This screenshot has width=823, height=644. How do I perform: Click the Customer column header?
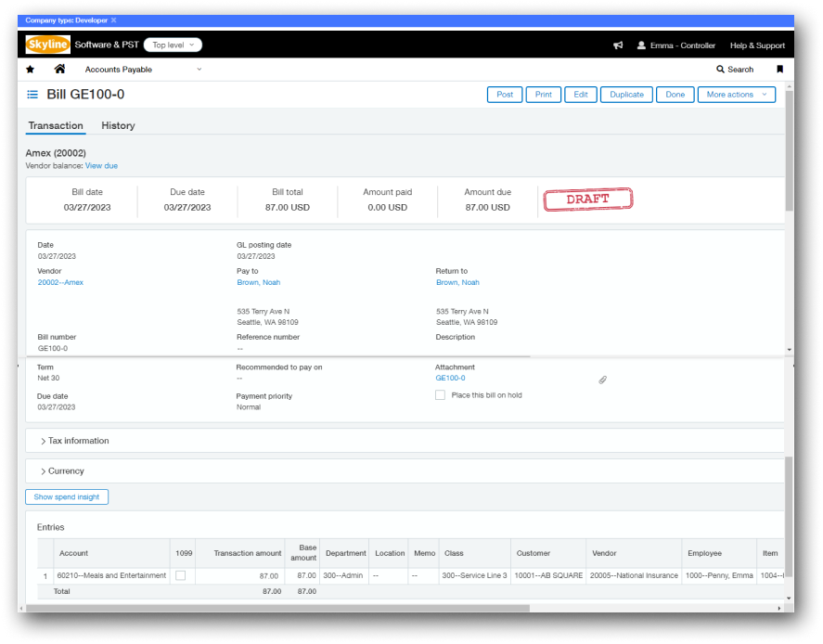[x=548, y=553]
